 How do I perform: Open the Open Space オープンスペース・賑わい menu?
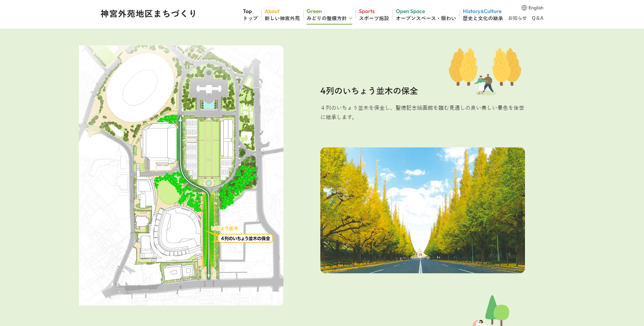coord(426,15)
